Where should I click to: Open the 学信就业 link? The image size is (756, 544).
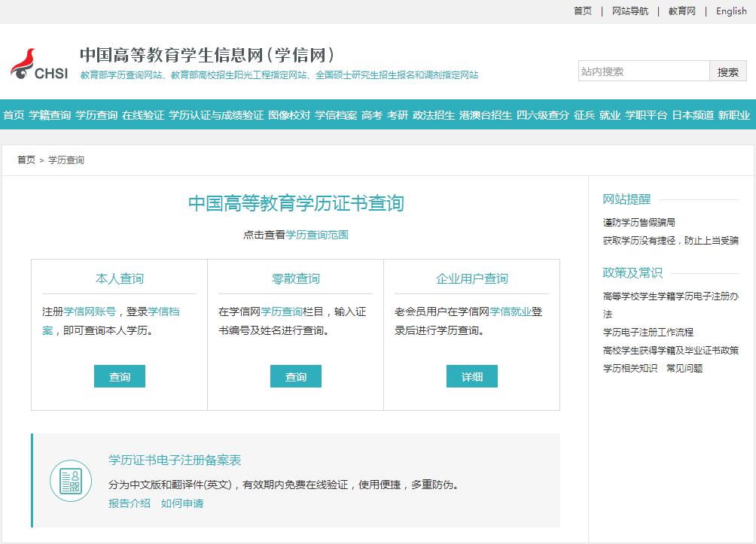point(511,312)
